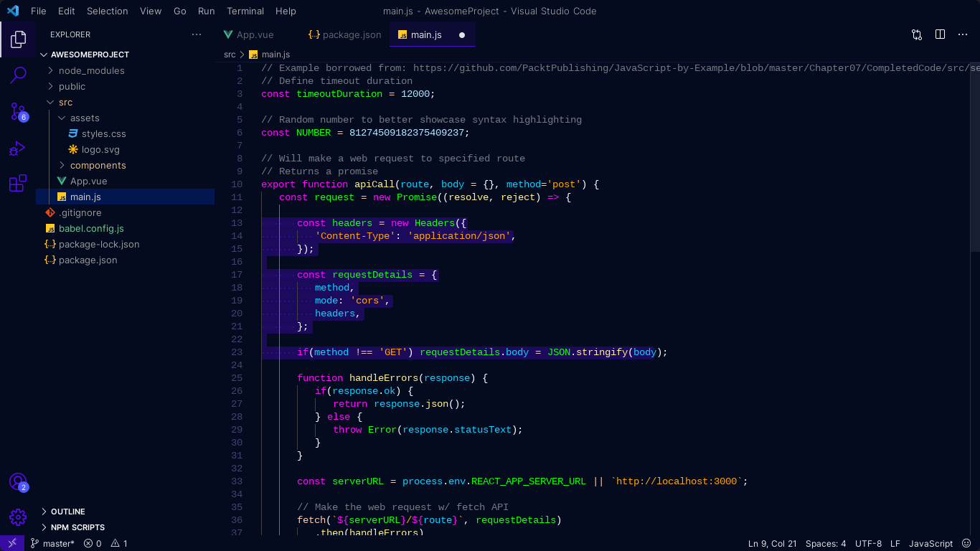Open the Terminal menu
The width and height of the screenshot is (980, 551).
pyautogui.click(x=245, y=11)
